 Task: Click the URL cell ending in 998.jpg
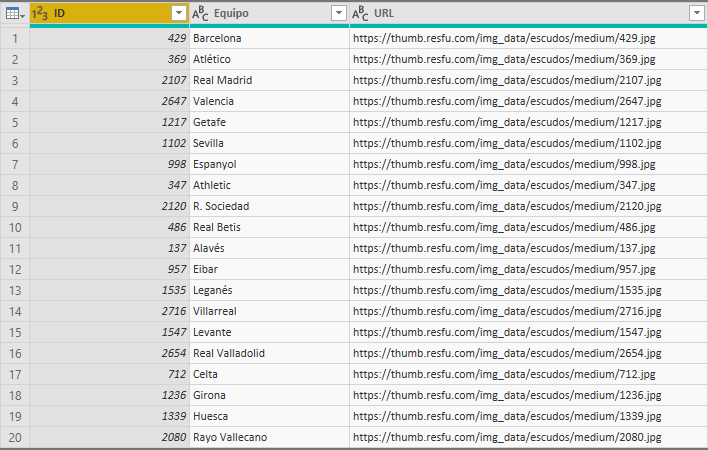[528, 164]
